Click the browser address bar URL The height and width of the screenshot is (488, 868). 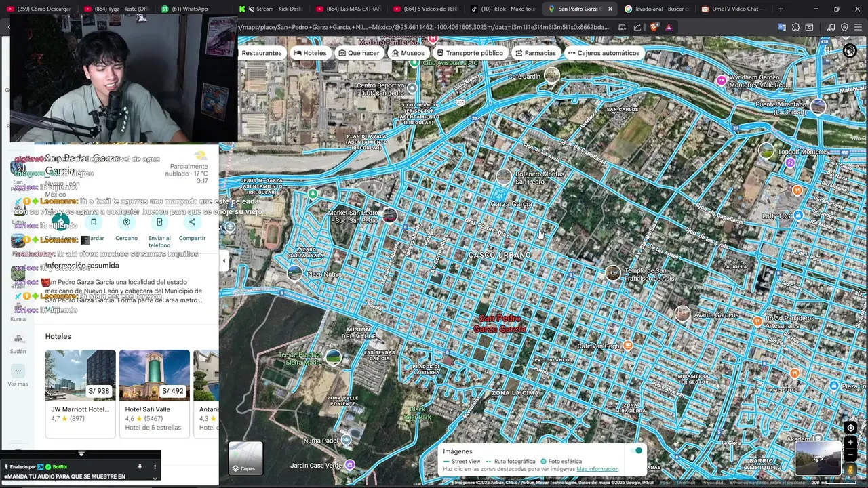(424, 27)
